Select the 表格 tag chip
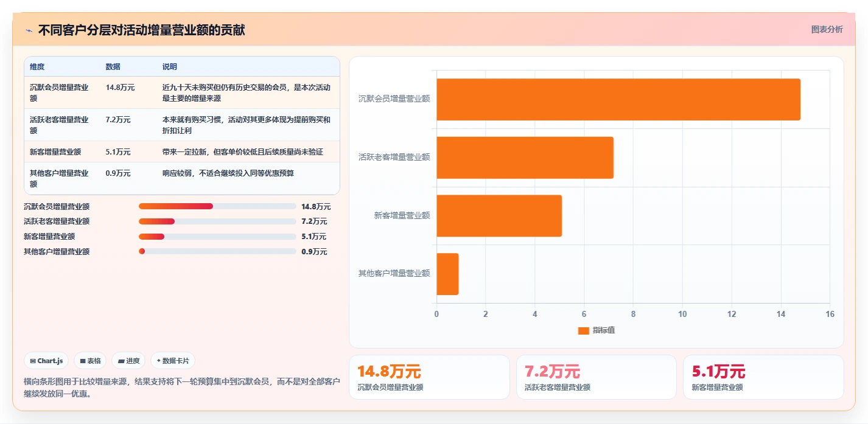 90,361
